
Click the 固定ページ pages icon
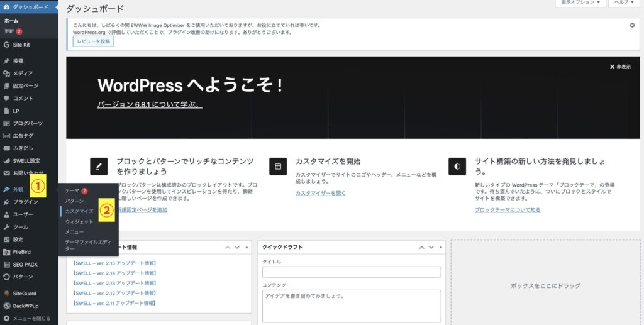(x=6, y=85)
